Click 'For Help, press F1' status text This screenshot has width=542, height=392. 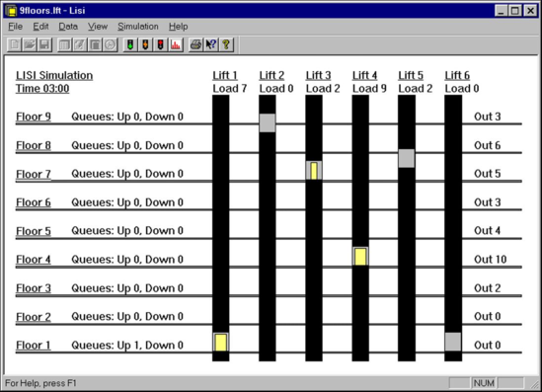click(x=40, y=383)
